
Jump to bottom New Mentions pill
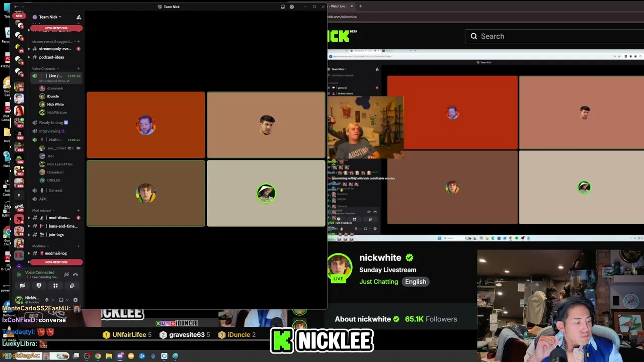pos(56,262)
